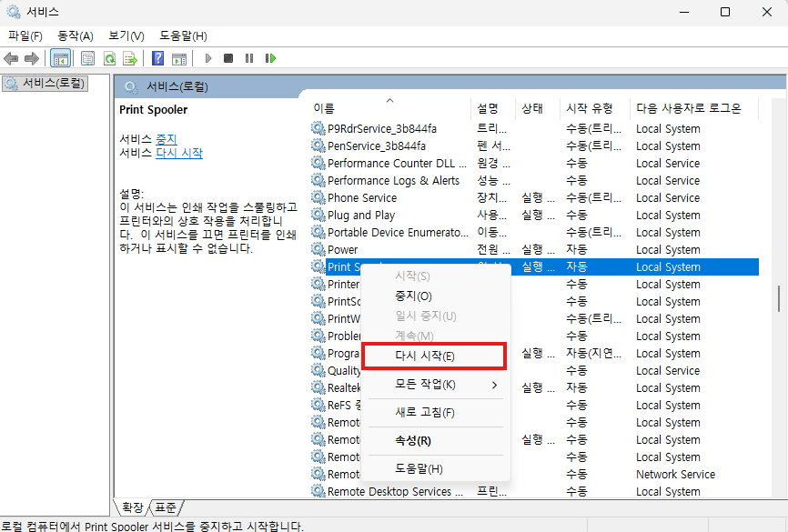Viewport: 788px width, 532px height.
Task: Click the forward navigation arrow icon
Action: [x=32, y=57]
